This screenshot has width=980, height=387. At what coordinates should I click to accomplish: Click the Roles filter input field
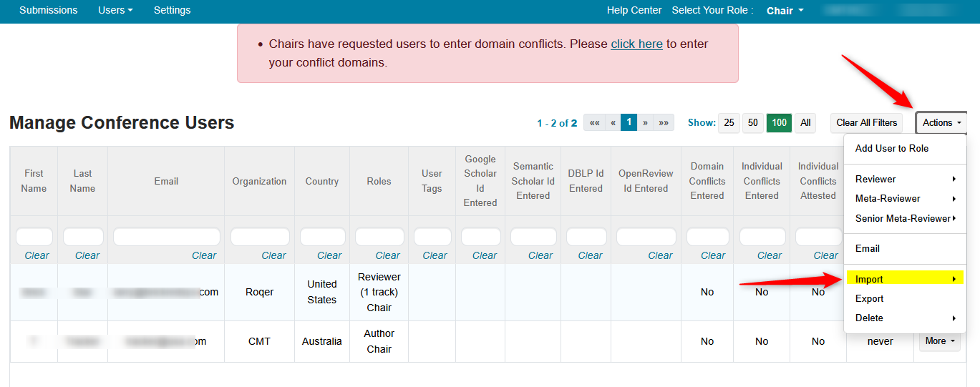tap(379, 237)
